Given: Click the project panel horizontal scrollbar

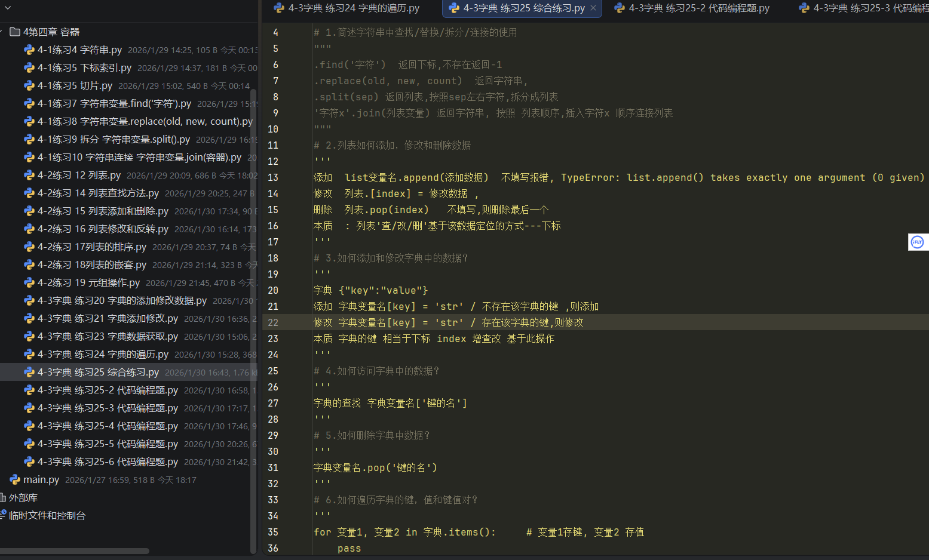Looking at the screenshot, I should [75, 551].
